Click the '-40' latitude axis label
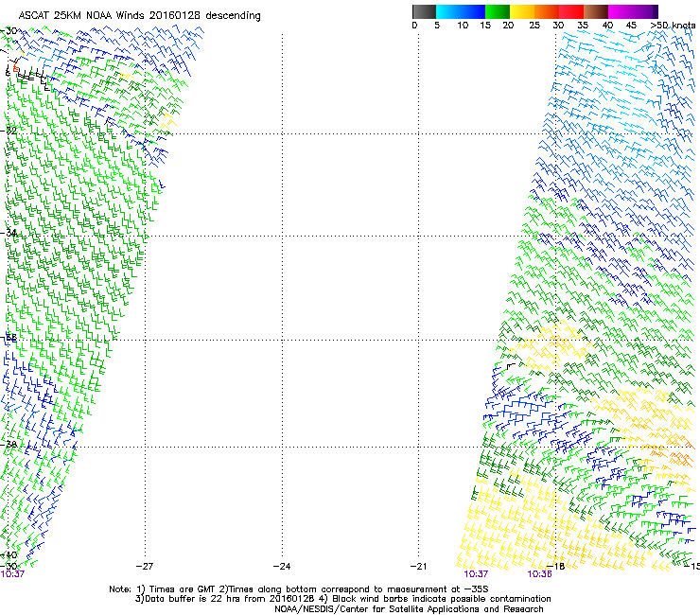Screen dimensions: 700x615 coord(9,555)
